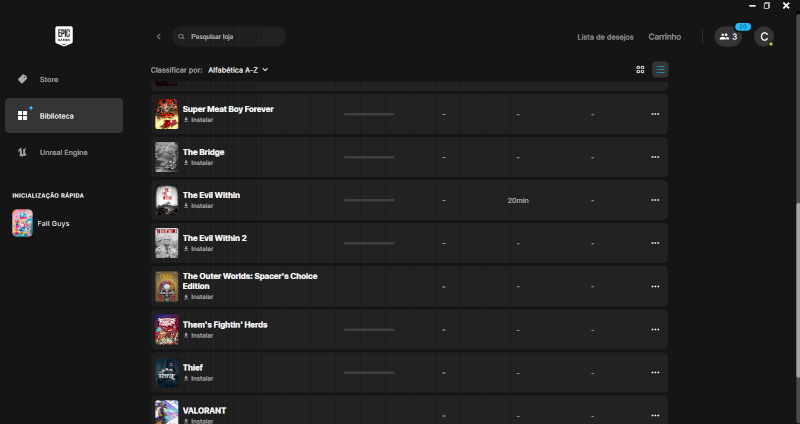Click Thief cover art
This screenshot has width=800, height=424.
point(166,372)
